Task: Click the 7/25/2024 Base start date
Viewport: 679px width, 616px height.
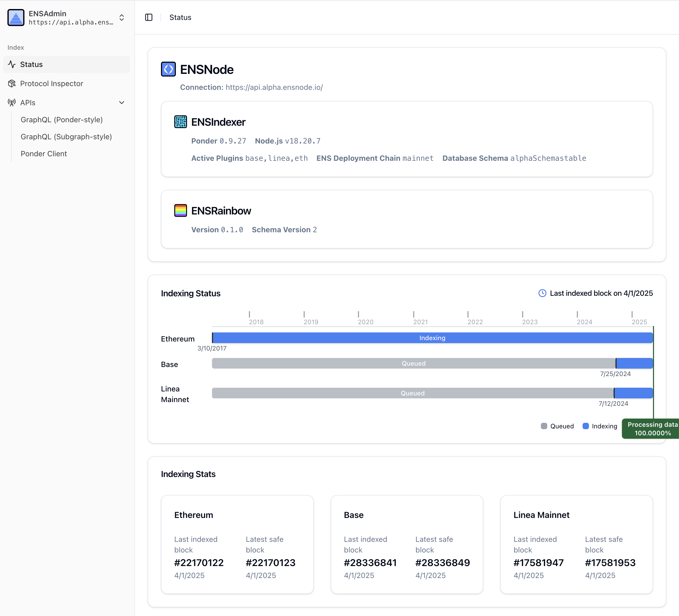Action: pyautogui.click(x=615, y=374)
